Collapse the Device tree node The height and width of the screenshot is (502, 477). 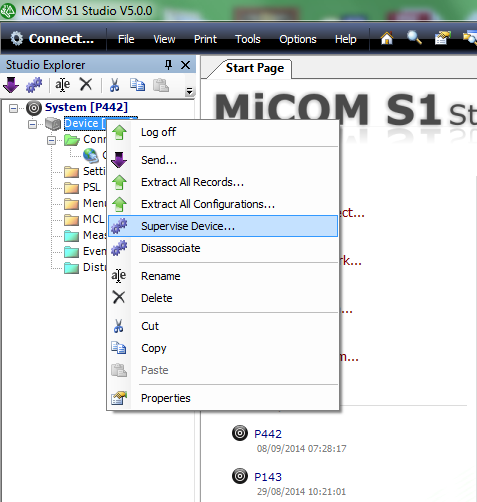[32, 124]
